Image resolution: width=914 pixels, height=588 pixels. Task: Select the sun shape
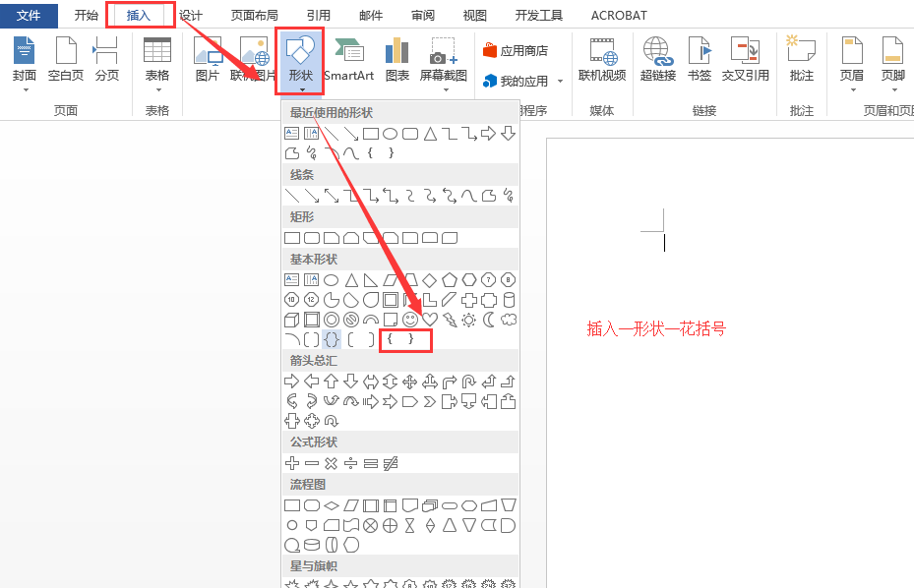pyautogui.click(x=469, y=320)
